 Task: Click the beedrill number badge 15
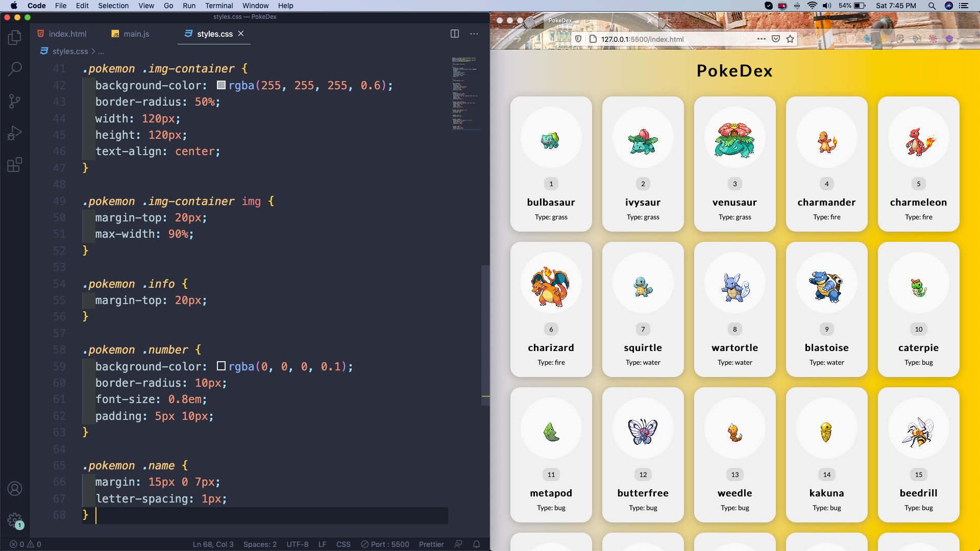[919, 474]
